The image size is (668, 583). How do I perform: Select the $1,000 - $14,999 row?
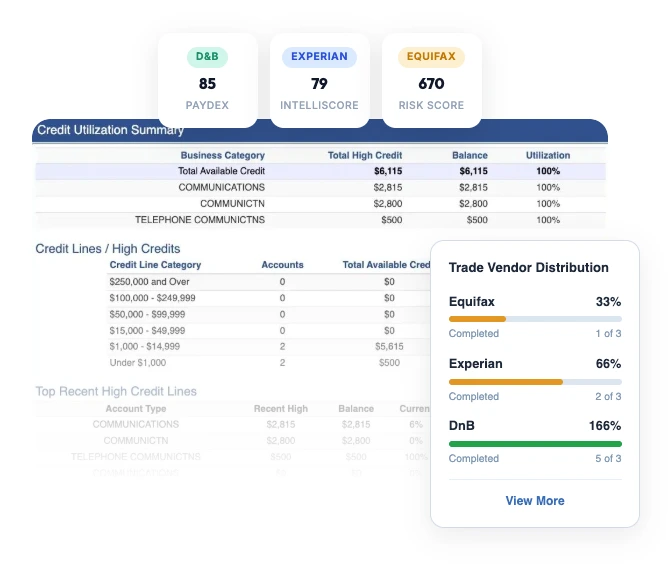point(268,346)
